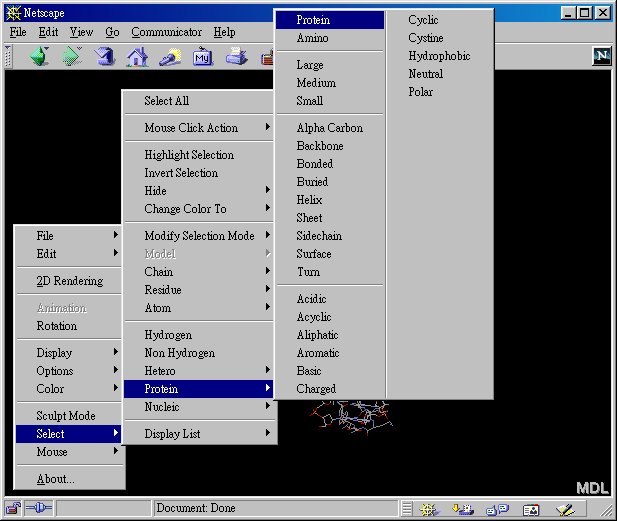Click the Print printer icon
Screen dimensions: 617x521
pyautogui.click(x=236, y=56)
